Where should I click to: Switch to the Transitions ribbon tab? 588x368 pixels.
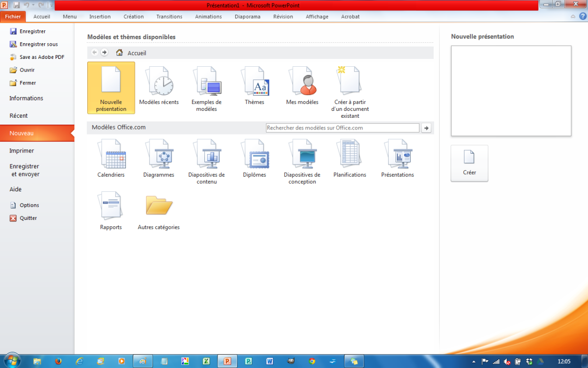(x=170, y=16)
